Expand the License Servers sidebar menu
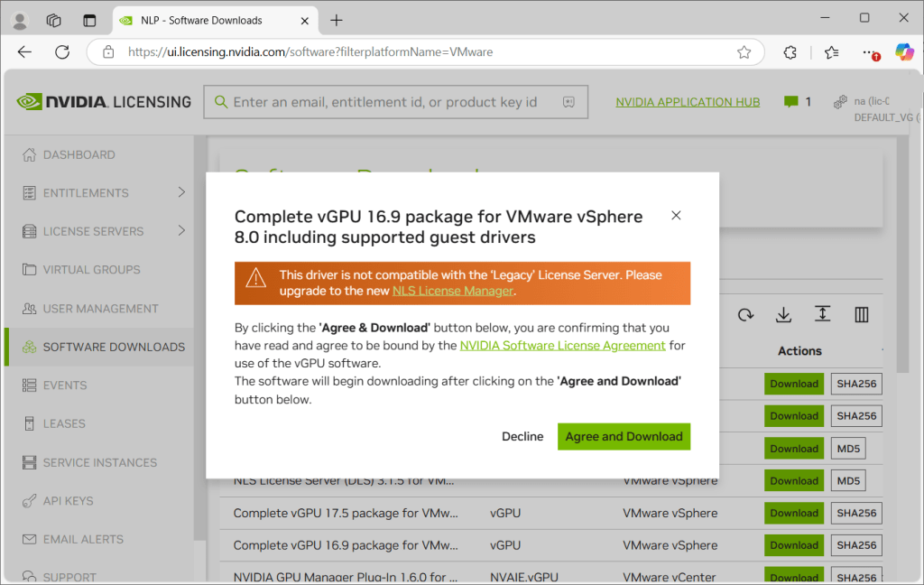 click(x=180, y=231)
